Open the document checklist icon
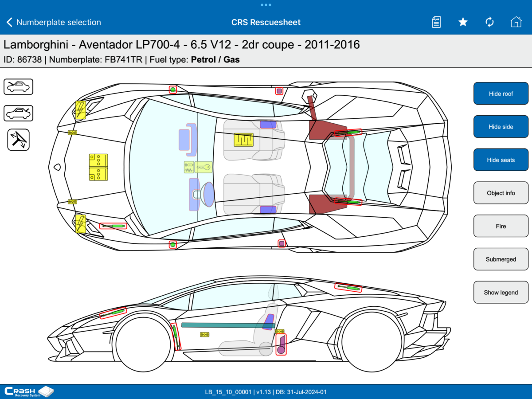The image size is (532, 399). pos(436,22)
